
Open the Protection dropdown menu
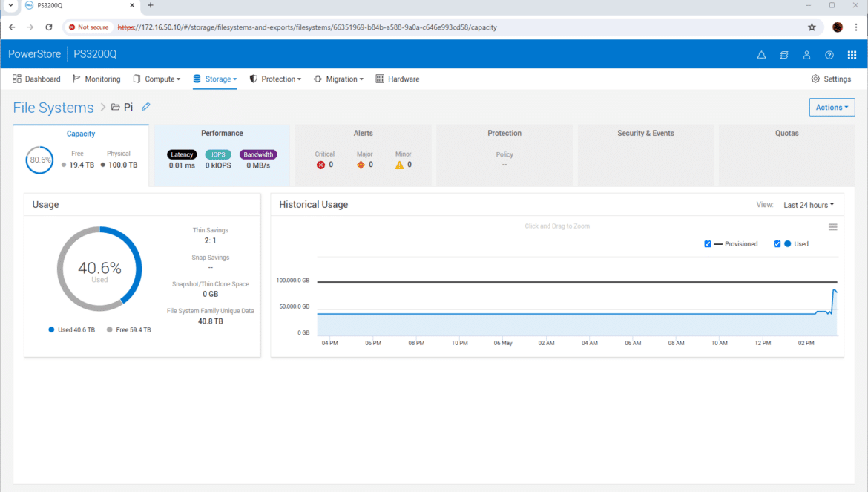[275, 79]
